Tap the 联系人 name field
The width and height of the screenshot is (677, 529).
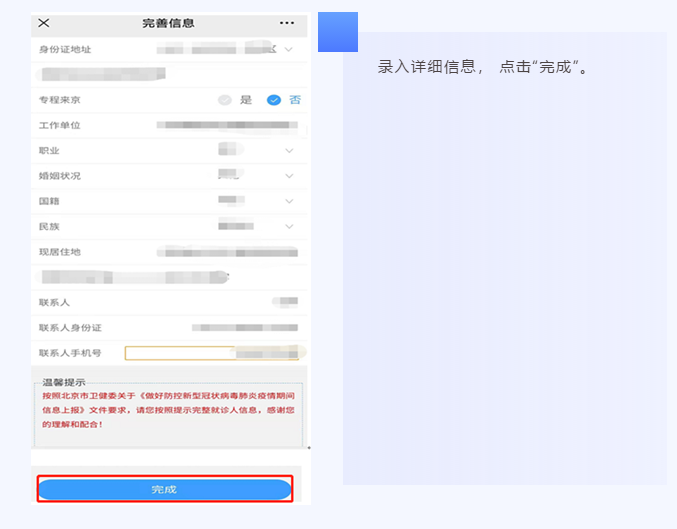click(x=285, y=302)
